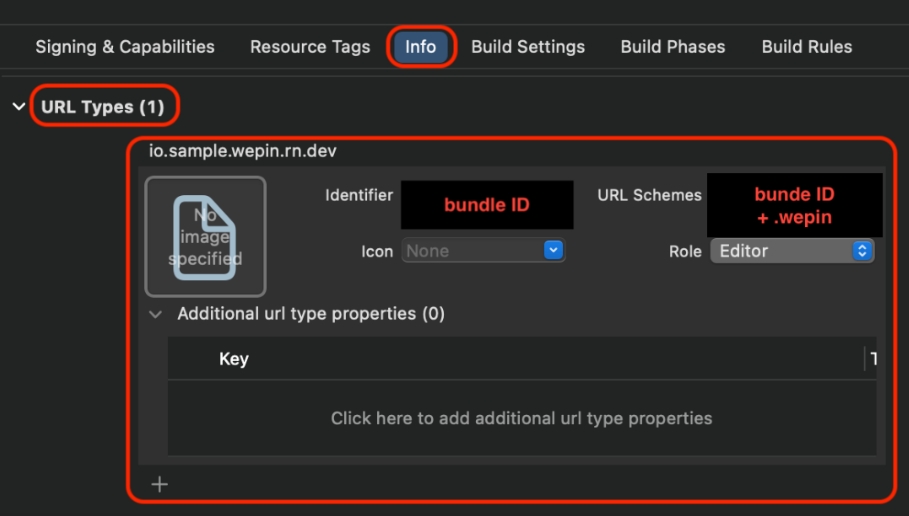Open the Build Rules tab
This screenshot has height=516, width=909.
point(807,47)
